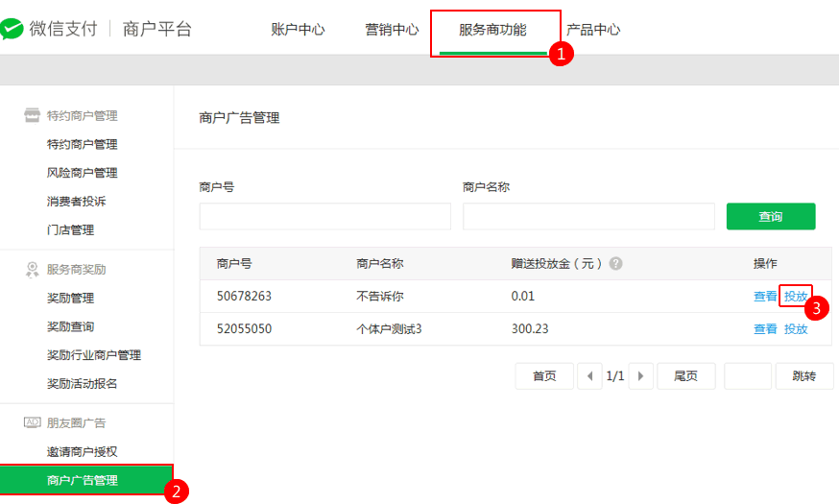This screenshot has width=839, height=504.
Task: Click the 特约商户管理 sidebar group header
Action: (82, 115)
